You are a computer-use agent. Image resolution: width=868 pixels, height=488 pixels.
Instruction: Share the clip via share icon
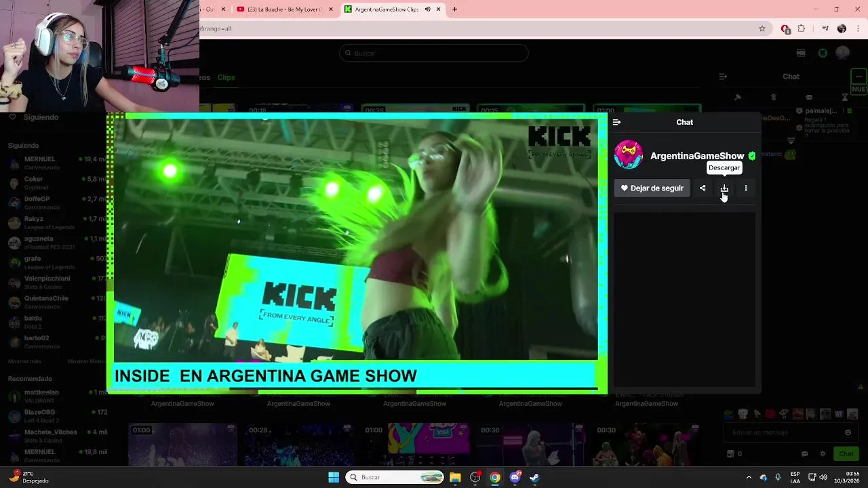point(703,188)
